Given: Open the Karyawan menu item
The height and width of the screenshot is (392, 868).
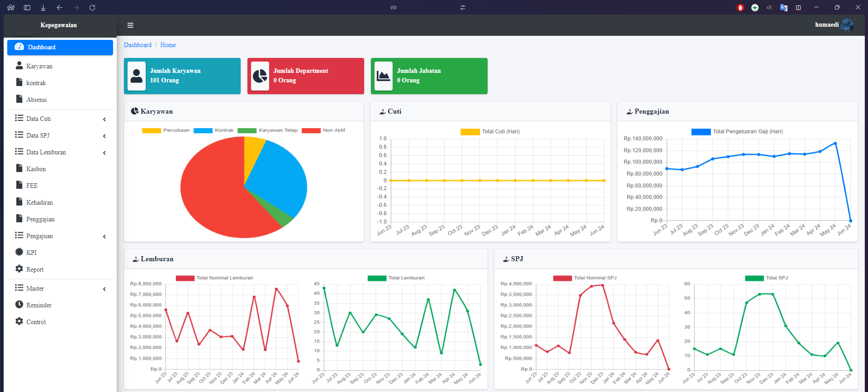Looking at the screenshot, I should pos(60,66).
